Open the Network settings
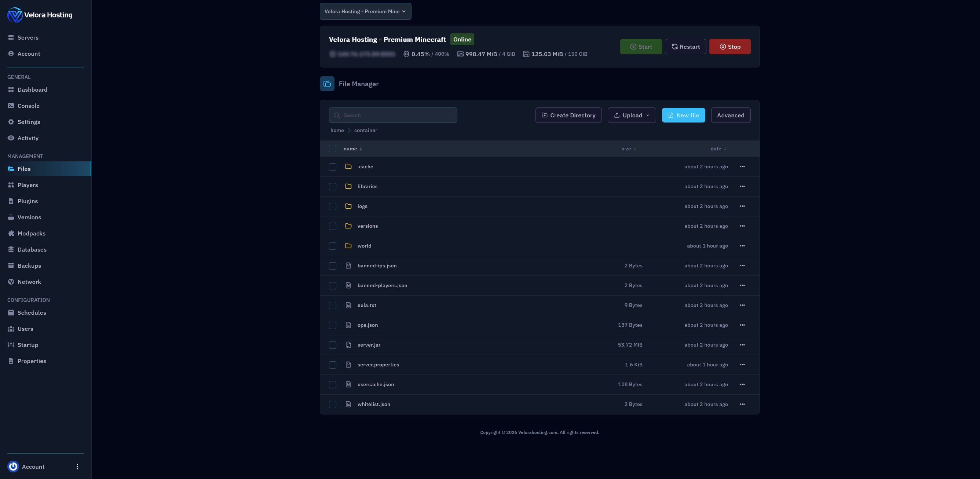Image resolution: width=980 pixels, height=479 pixels. click(29, 282)
